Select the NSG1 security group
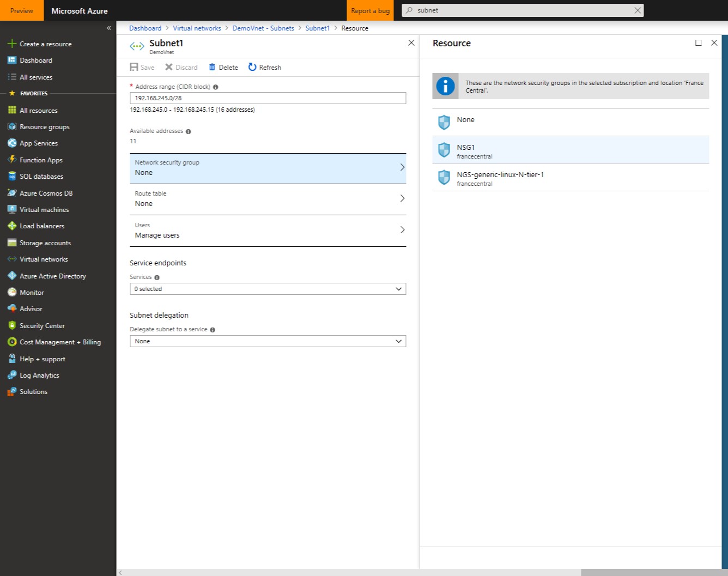 (571, 150)
